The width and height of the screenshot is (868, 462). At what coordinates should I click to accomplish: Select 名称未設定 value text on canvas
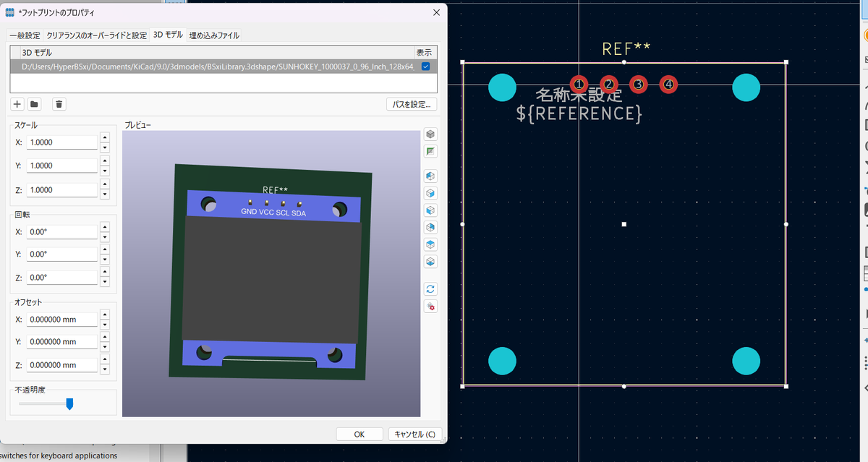pyautogui.click(x=579, y=95)
